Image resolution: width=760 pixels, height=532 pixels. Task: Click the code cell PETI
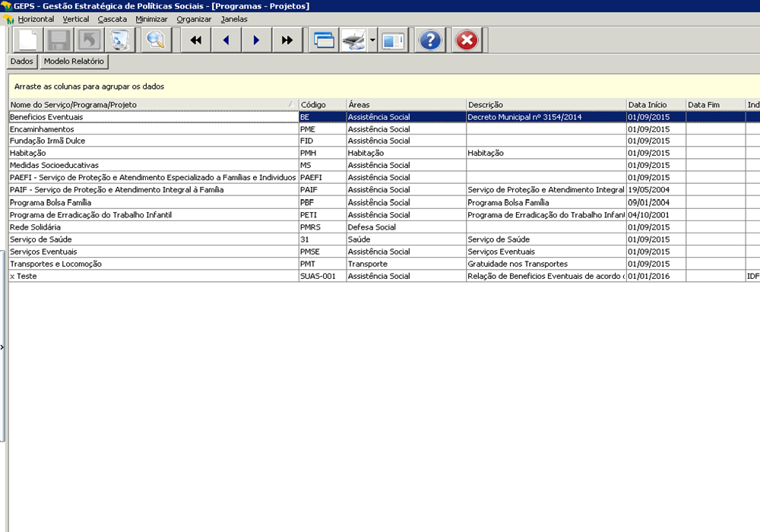(322, 214)
